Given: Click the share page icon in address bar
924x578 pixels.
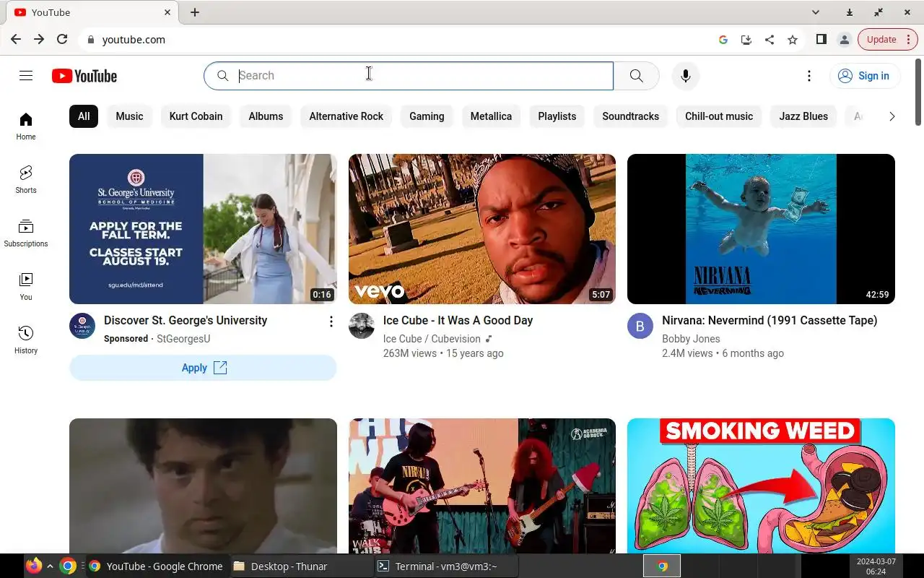Looking at the screenshot, I should coord(770,40).
